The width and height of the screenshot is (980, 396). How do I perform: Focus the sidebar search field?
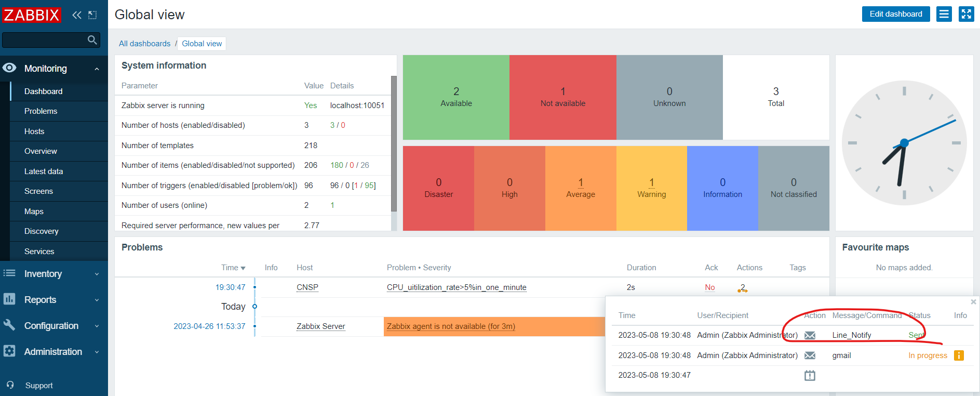pos(51,40)
